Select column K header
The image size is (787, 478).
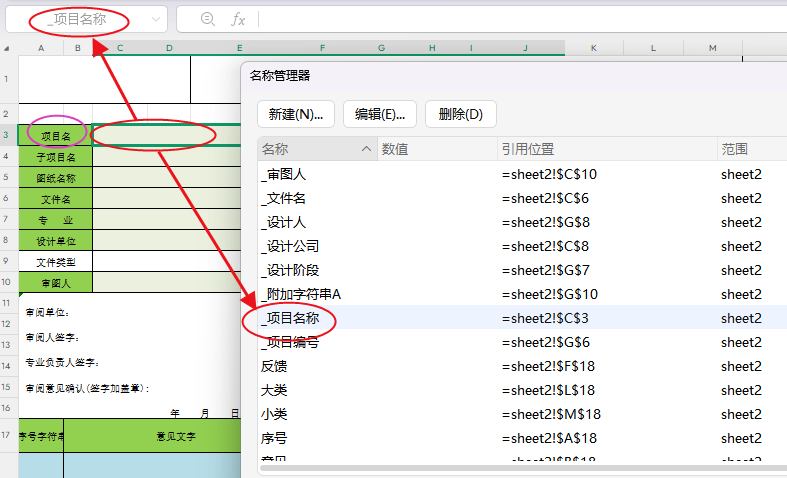(x=594, y=48)
